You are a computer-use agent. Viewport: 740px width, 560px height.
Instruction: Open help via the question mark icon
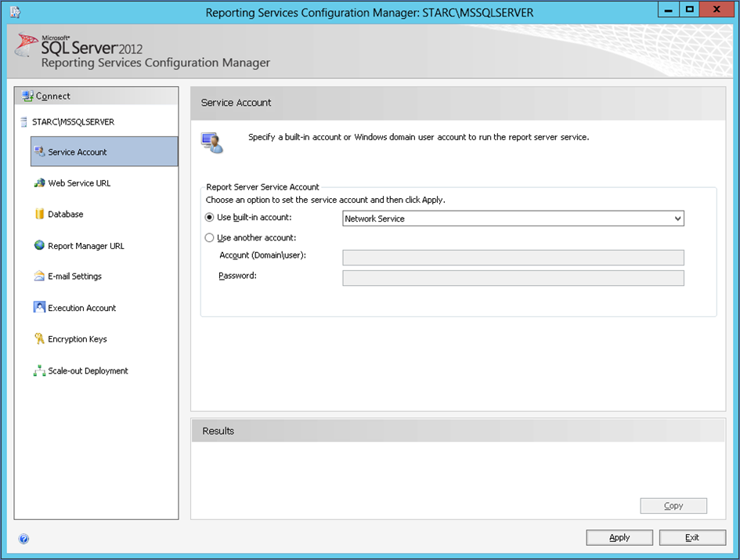23,539
